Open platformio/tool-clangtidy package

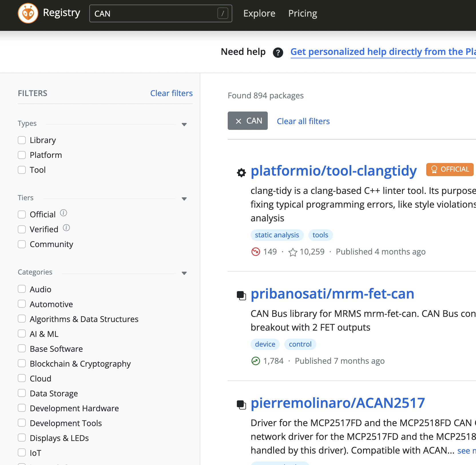pyautogui.click(x=334, y=171)
